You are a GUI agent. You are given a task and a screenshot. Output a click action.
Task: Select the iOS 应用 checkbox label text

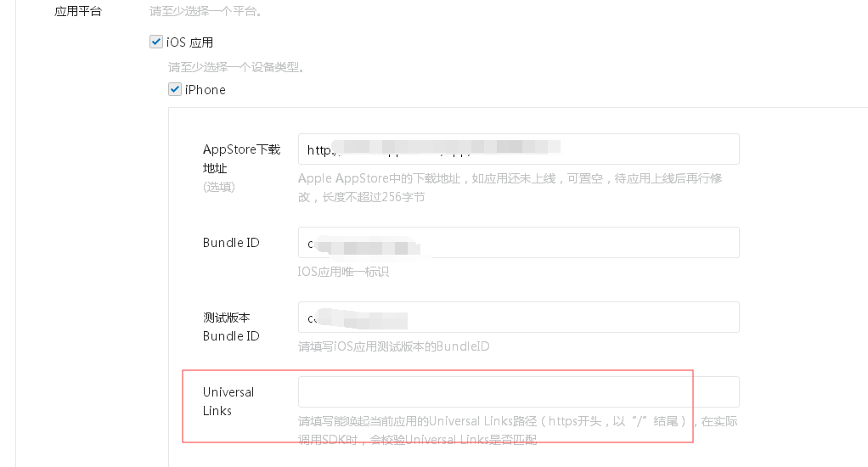tap(190, 42)
